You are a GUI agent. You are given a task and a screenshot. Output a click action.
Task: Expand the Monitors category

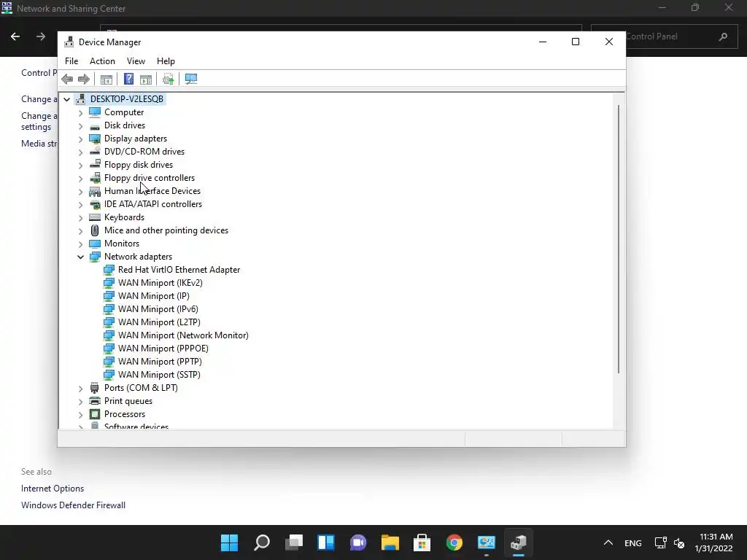pyautogui.click(x=80, y=244)
